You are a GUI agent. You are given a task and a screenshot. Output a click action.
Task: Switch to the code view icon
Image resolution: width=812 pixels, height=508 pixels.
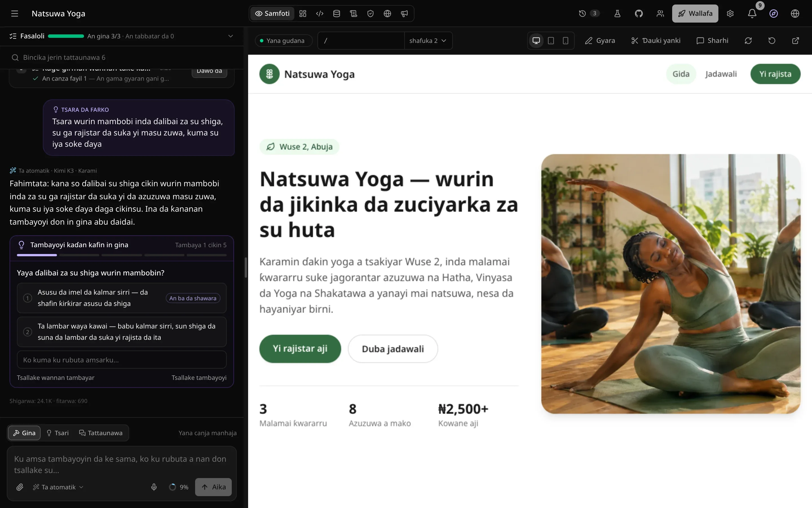pos(320,14)
